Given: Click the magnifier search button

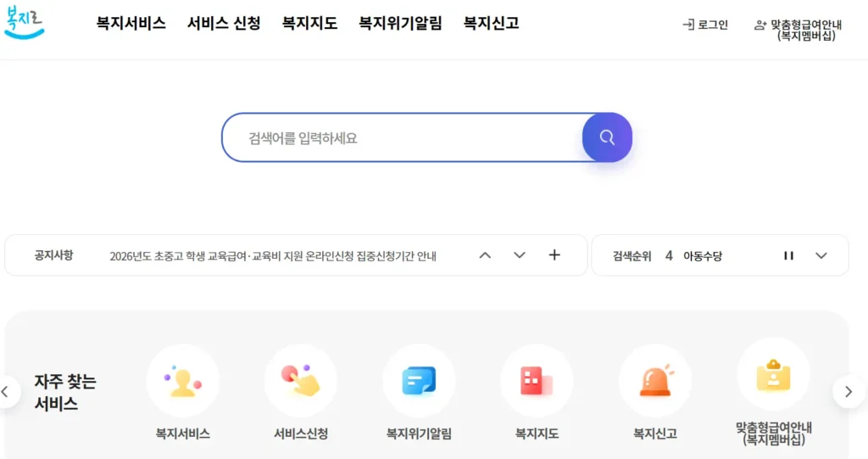Looking at the screenshot, I should [607, 137].
